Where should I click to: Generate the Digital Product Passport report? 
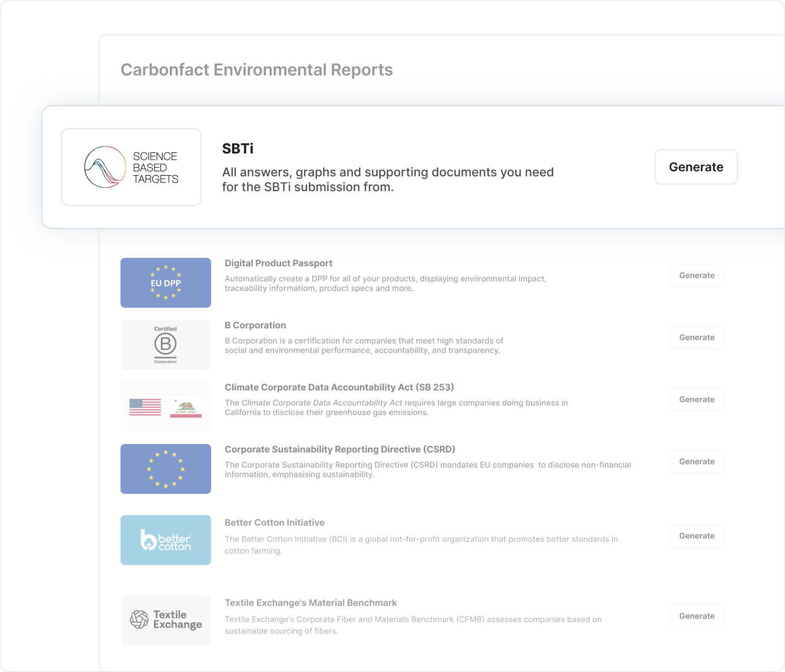[x=696, y=276]
